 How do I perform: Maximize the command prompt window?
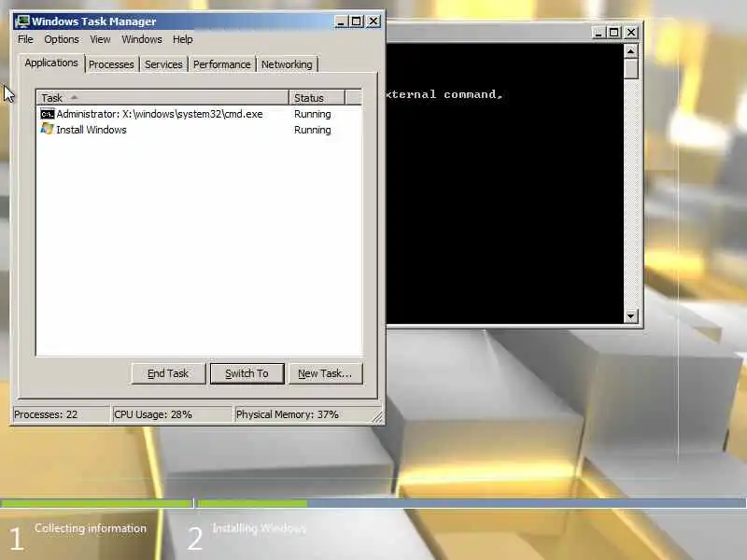click(614, 32)
